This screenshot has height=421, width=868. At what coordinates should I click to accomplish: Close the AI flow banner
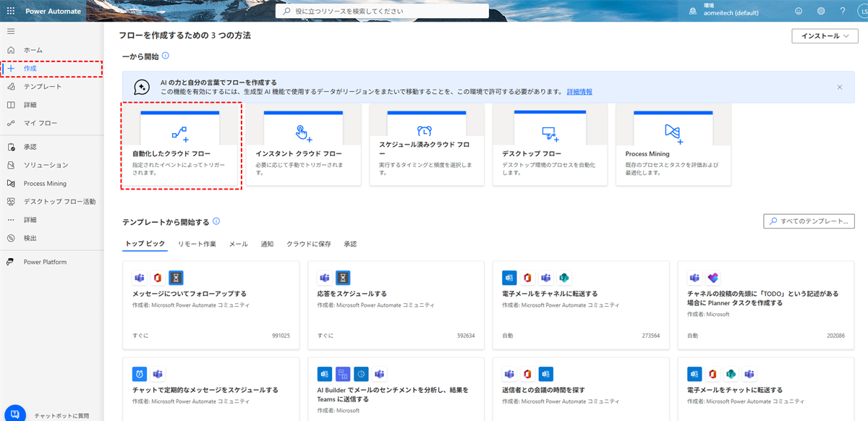(840, 87)
